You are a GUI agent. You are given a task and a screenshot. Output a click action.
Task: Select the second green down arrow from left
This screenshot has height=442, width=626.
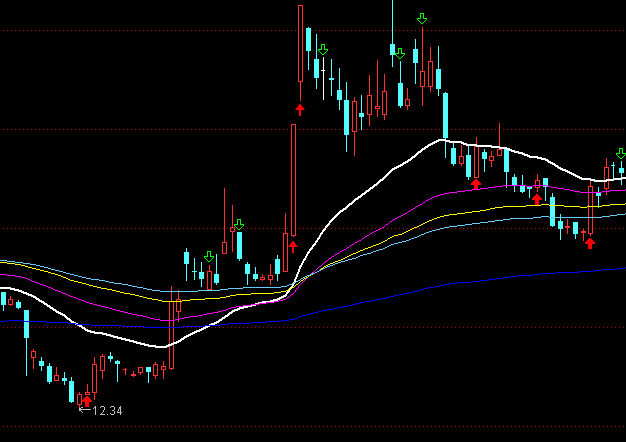239,224
